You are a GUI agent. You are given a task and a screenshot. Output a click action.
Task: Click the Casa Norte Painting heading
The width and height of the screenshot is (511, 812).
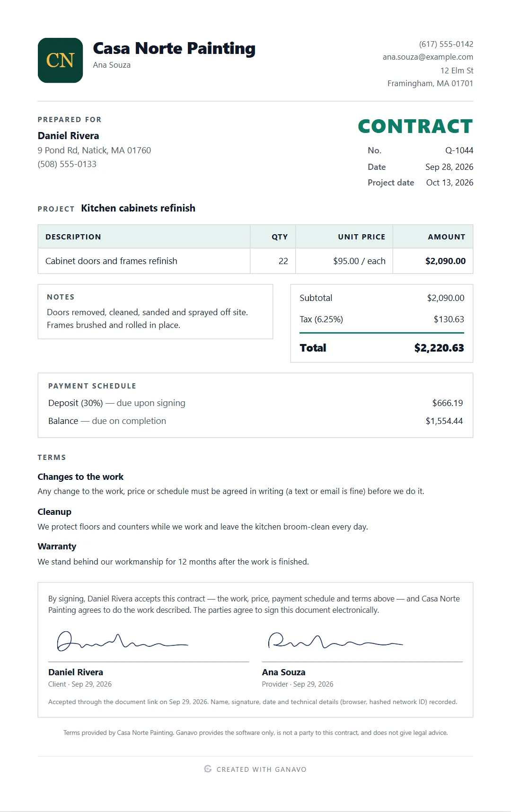click(174, 48)
